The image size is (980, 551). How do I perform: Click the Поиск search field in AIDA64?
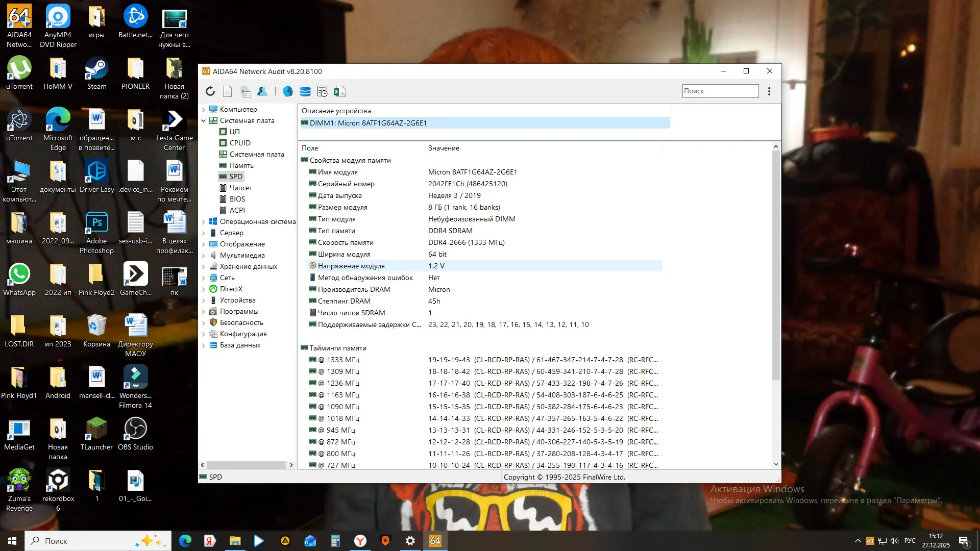coord(720,91)
